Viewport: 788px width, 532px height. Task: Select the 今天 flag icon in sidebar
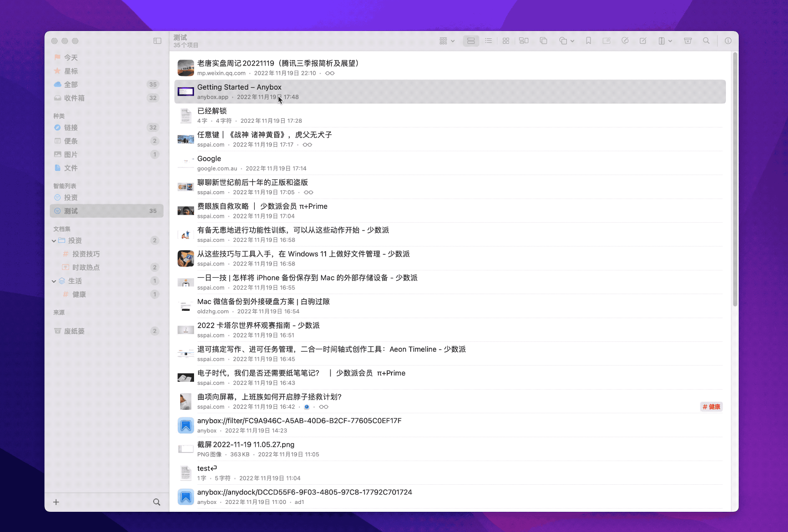point(57,57)
